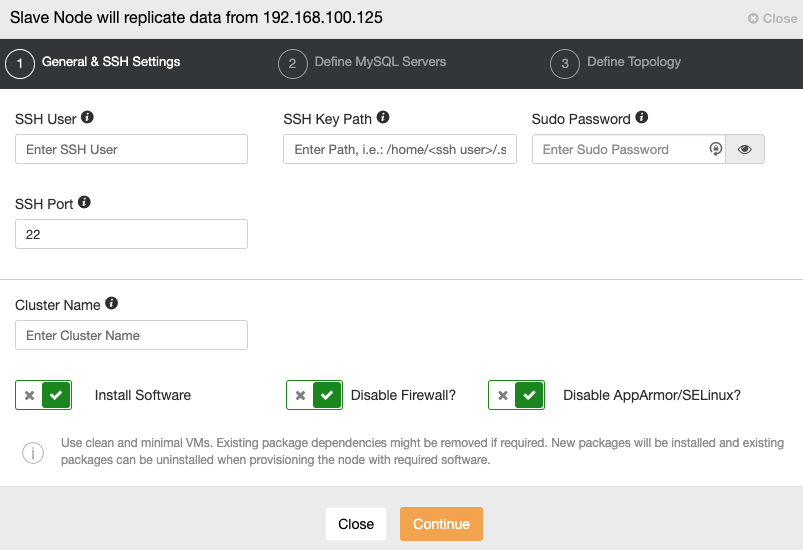Viewport: 803px width, 550px height.
Task: Click the step 1 circle icon
Action: click(x=20, y=64)
